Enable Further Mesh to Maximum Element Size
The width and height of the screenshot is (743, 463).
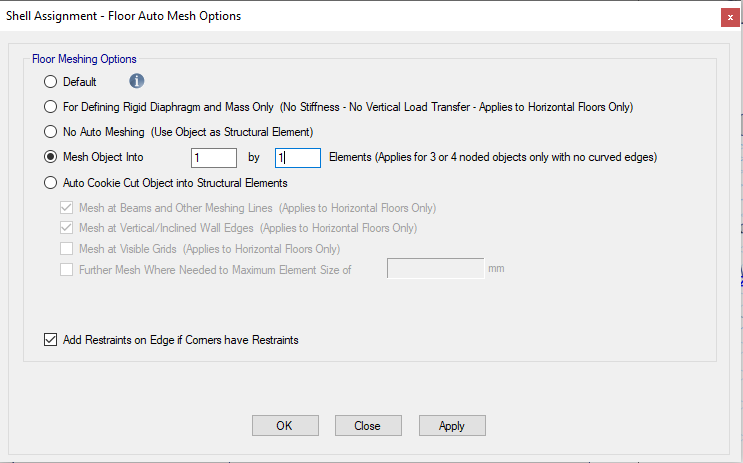click(x=67, y=269)
